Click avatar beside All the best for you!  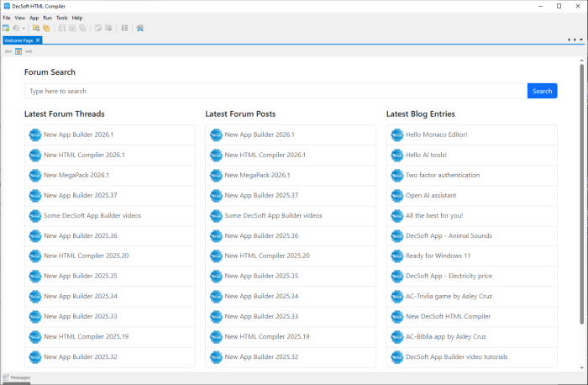point(397,216)
